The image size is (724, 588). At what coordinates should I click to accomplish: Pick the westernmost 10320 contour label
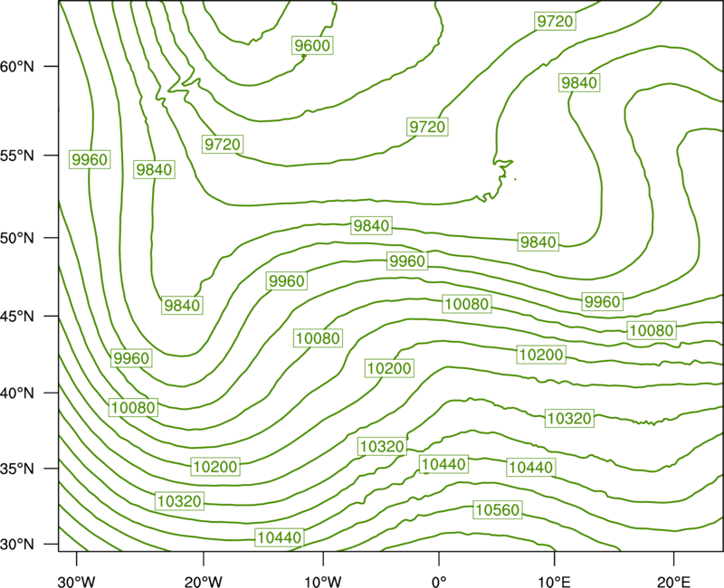click(179, 501)
